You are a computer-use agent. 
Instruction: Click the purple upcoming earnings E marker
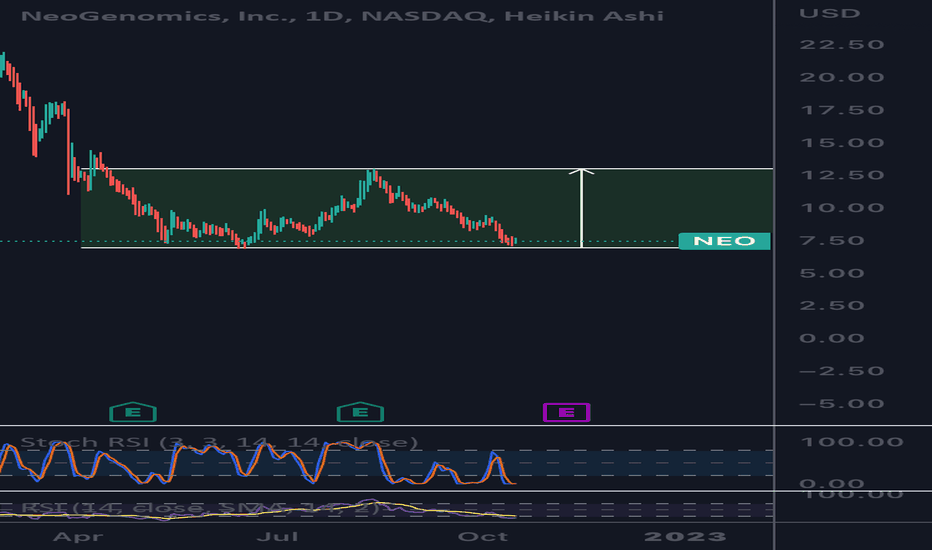[566, 412]
